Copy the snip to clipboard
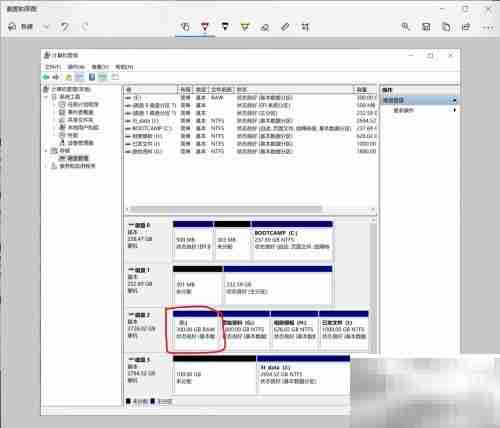500x428 pixels. (x=446, y=27)
